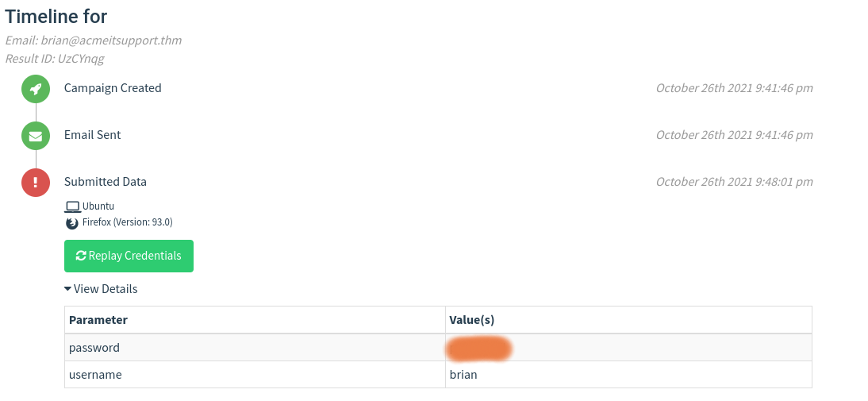Click the green envelope Email Sent icon

[x=36, y=136]
